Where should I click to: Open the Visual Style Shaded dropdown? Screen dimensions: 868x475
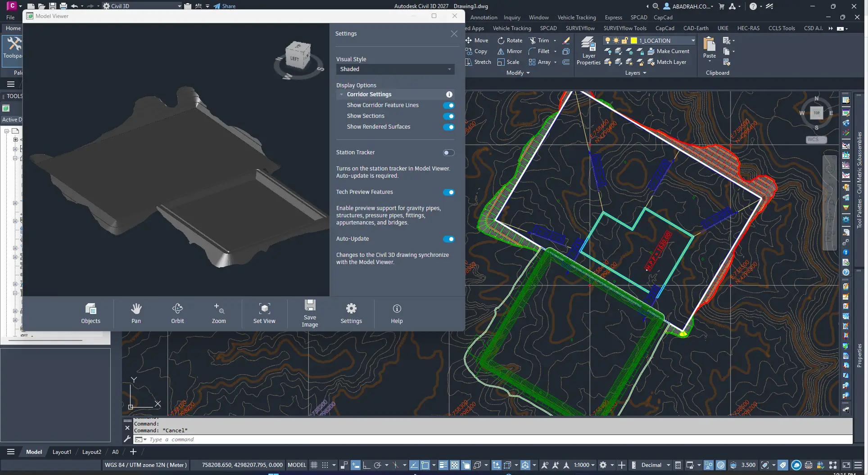point(395,69)
